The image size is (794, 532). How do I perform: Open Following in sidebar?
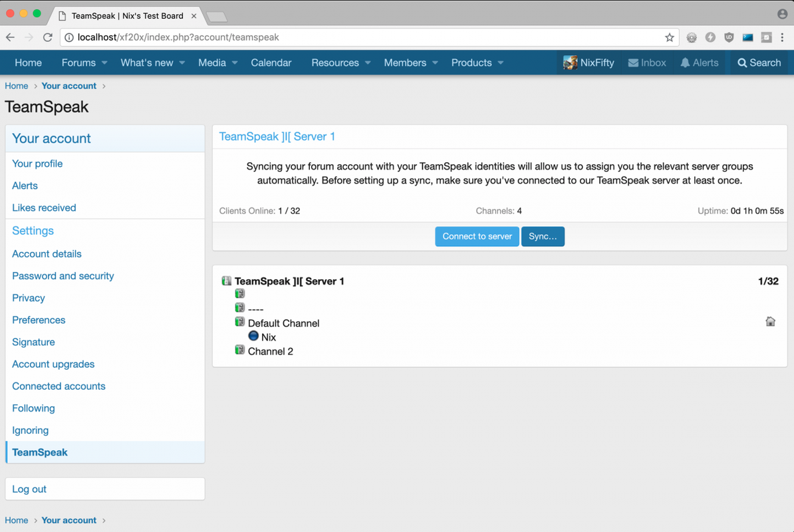[33, 408]
